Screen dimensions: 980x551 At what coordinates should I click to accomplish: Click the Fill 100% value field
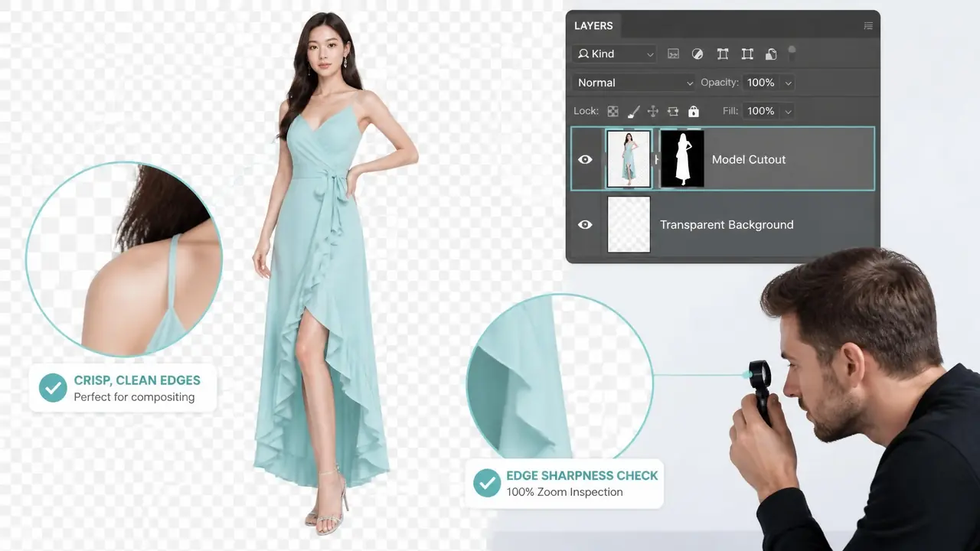(x=761, y=111)
